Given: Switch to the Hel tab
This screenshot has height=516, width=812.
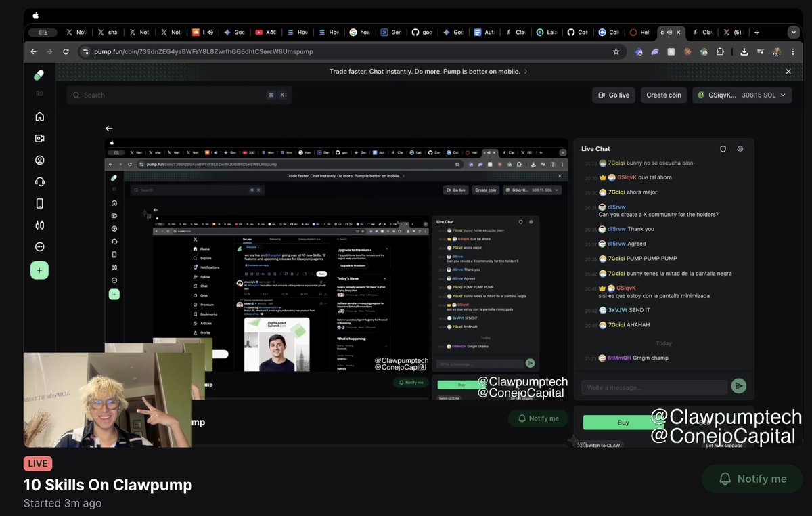Looking at the screenshot, I should [641, 32].
